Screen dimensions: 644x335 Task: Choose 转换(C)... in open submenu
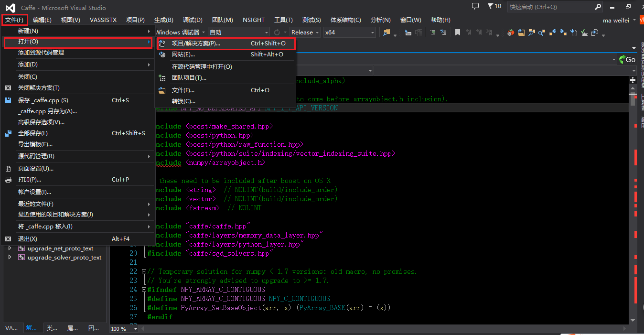pyautogui.click(x=226, y=101)
